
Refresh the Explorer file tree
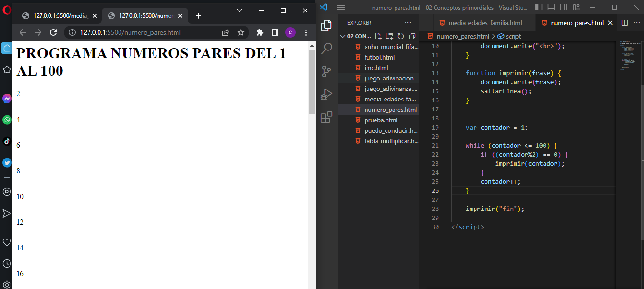point(401,36)
